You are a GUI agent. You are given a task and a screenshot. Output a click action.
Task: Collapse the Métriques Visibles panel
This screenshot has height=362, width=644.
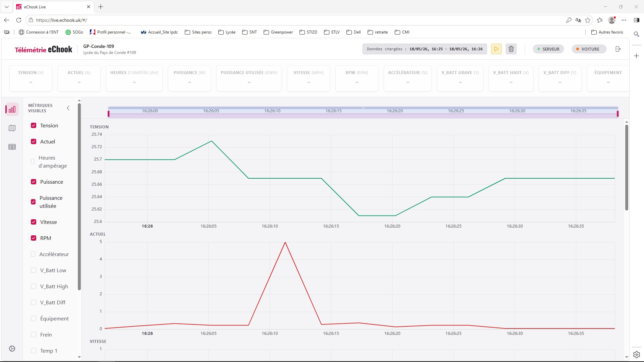(68, 108)
